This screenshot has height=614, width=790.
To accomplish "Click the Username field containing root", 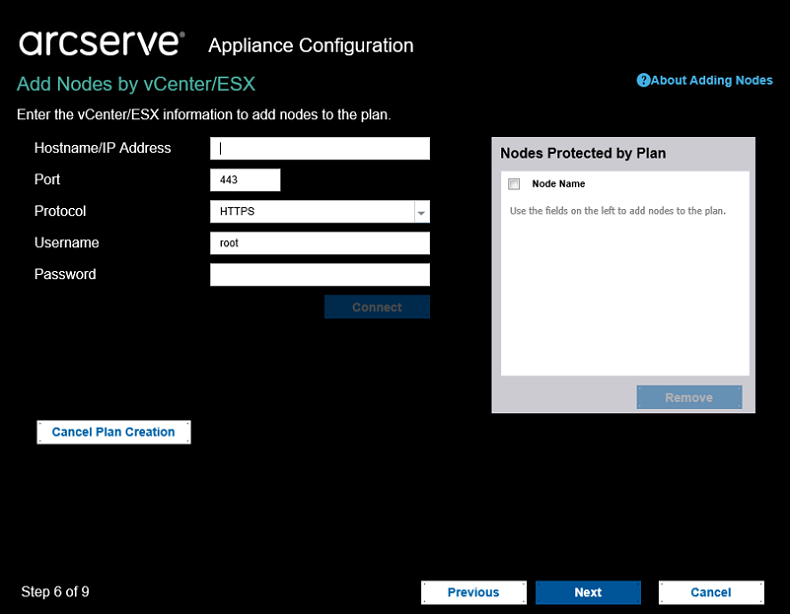I will 320,243.
